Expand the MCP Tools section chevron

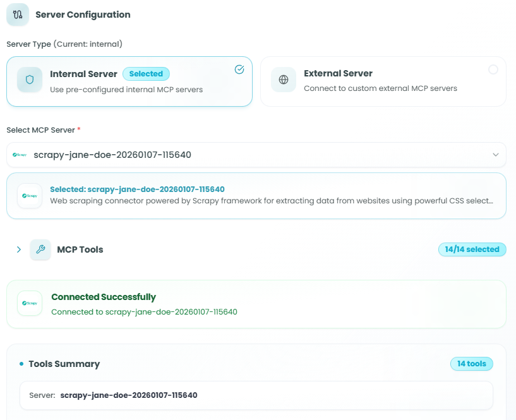pyautogui.click(x=19, y=249)
